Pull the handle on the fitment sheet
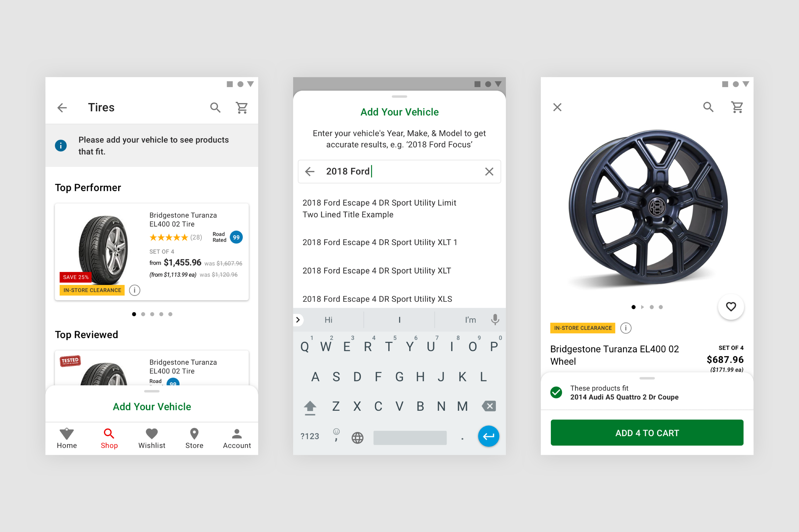This screenshot has width=799, height=532. pyautogui.click(x=647, y=378)
